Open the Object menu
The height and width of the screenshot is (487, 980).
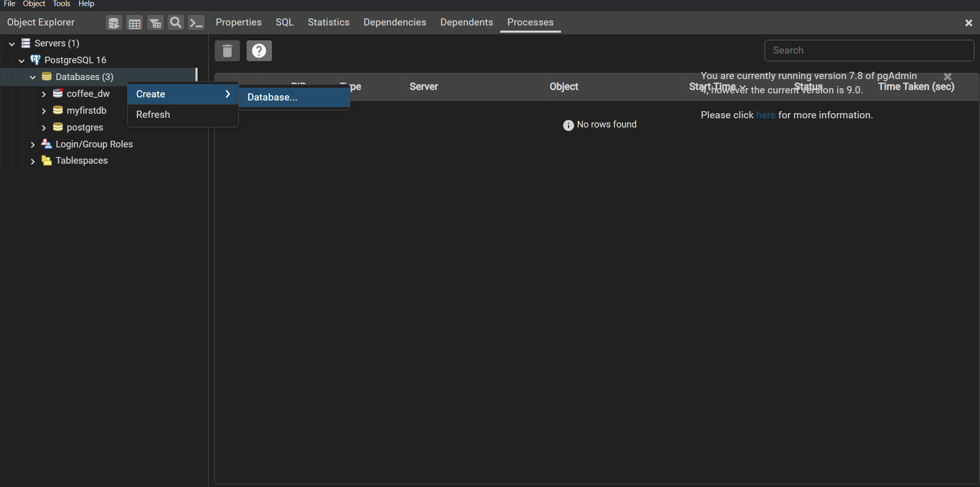pos(34,4)
